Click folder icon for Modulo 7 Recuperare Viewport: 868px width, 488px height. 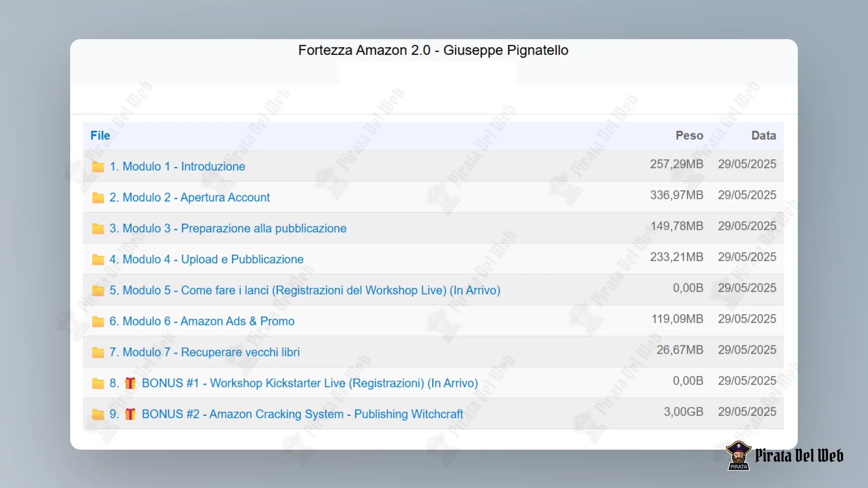pos(98,352)
